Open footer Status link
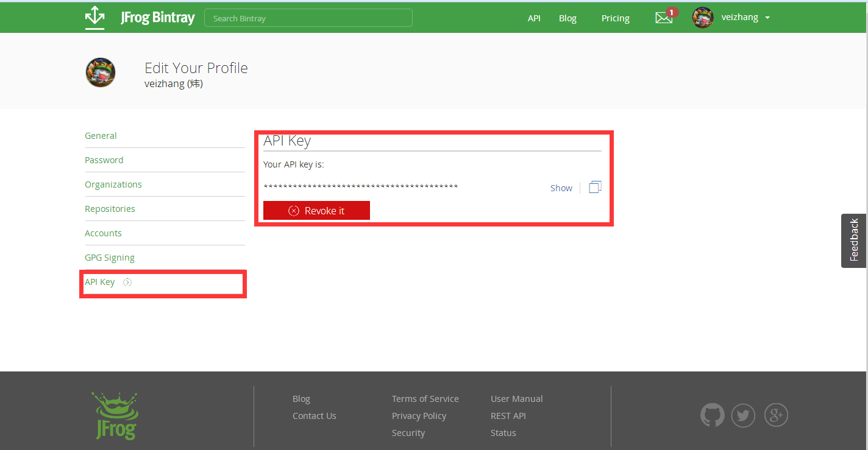The height and width of the screenshot is (450, 868). coord(503,433)
